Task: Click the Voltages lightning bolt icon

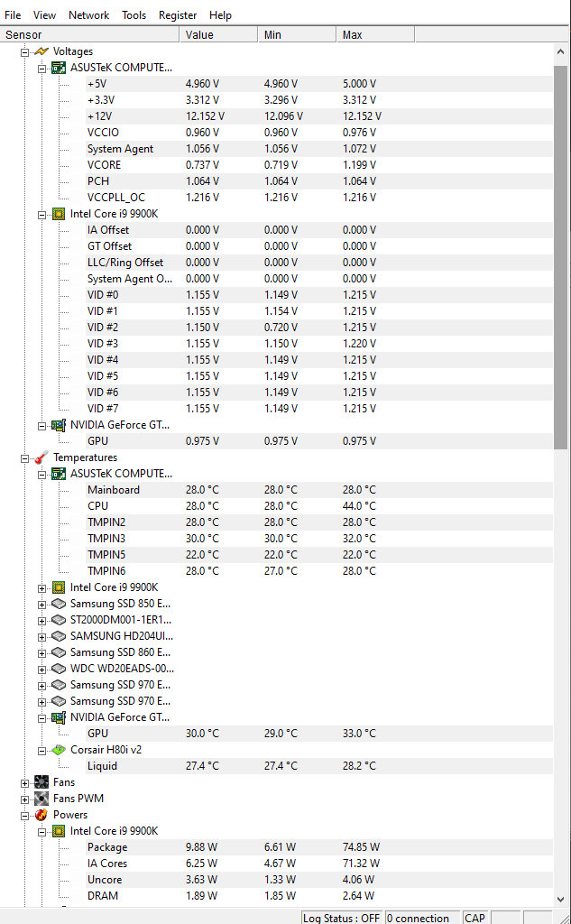Action: pyautogui.click(x=41, y=51)
